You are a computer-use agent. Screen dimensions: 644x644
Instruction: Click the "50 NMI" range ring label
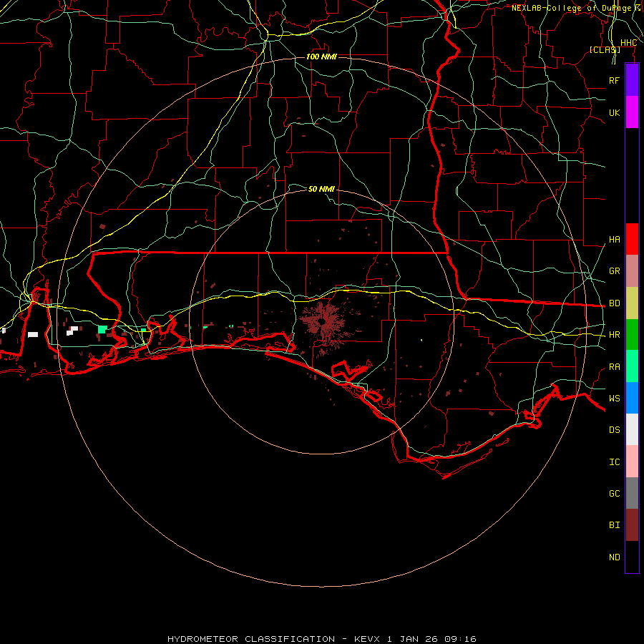[321, 189]
